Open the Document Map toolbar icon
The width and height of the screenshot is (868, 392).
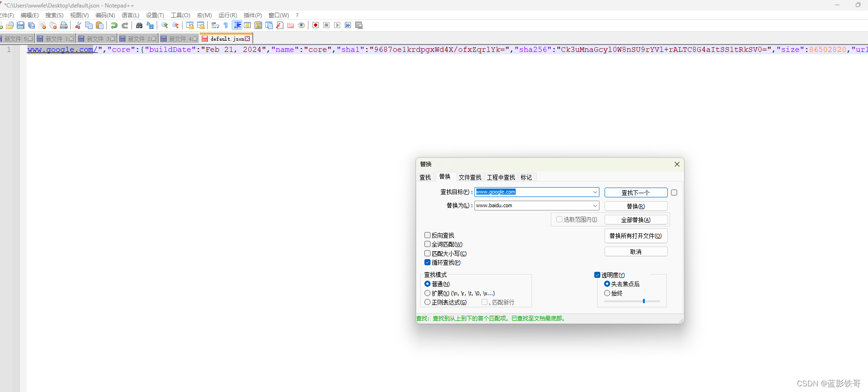click(258, 25)
